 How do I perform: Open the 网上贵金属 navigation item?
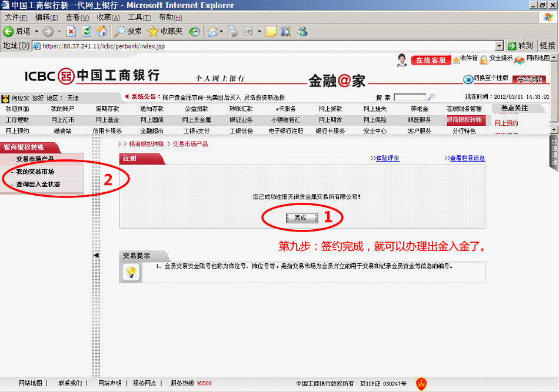pyautogui.click(x=197, y=120)
